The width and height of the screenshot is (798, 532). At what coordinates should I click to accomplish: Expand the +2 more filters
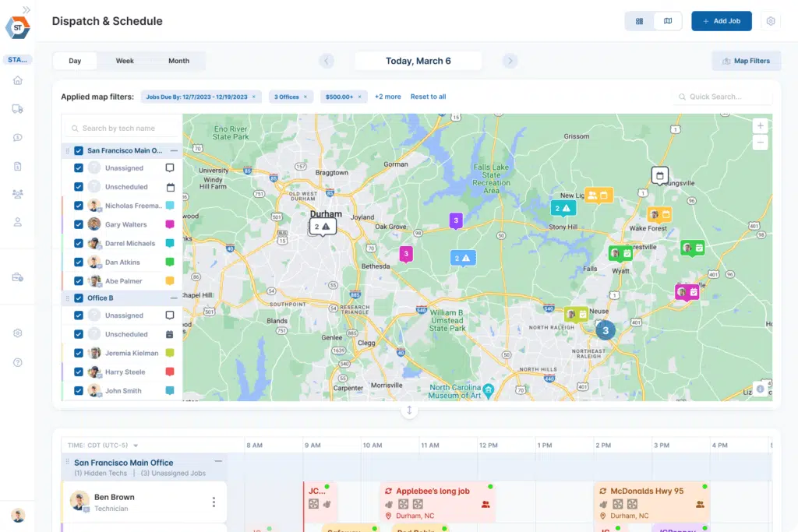pos(387,97)
